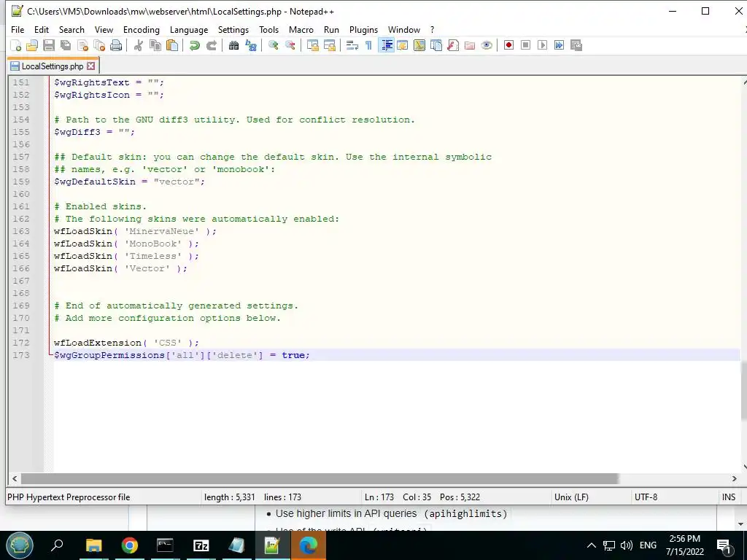Zoom out using the magnifier minus icon
Screen dimensions: 747x560
[x=290, y=45]
